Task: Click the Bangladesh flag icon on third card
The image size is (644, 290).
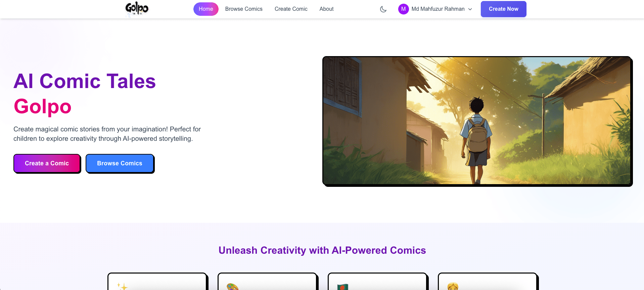Action: (x=342, y=287)
